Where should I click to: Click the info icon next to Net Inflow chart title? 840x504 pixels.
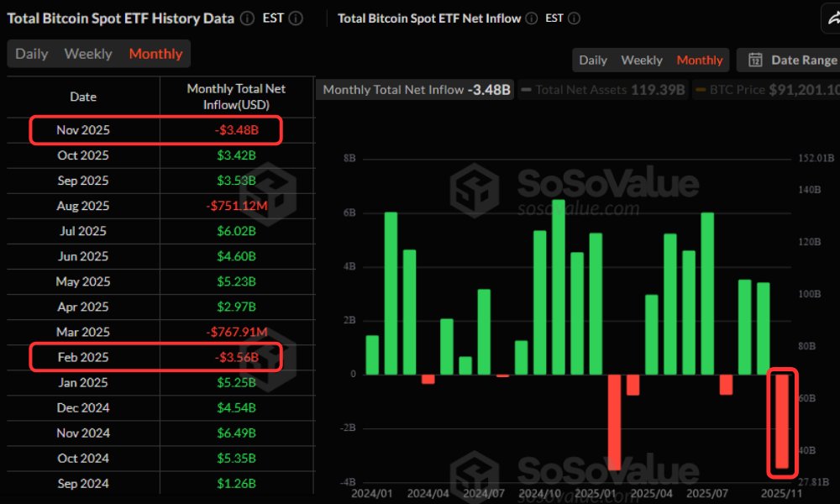coord(530,18)
